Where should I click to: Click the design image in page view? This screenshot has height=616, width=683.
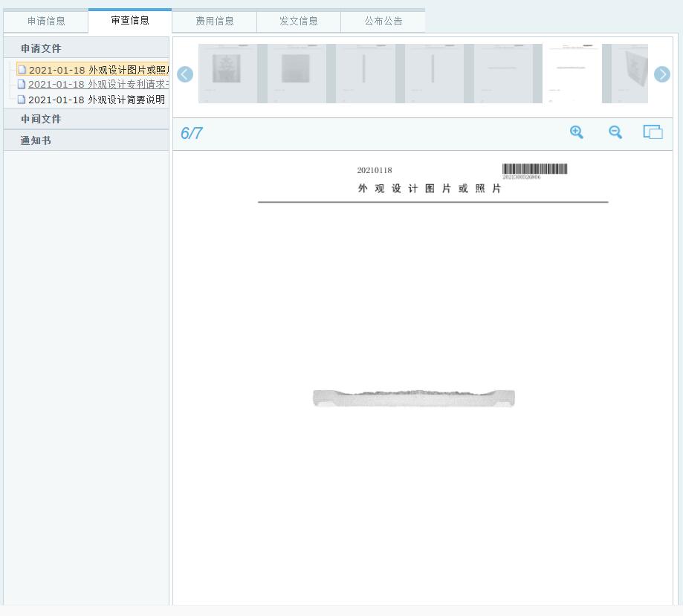coord(414,398)
